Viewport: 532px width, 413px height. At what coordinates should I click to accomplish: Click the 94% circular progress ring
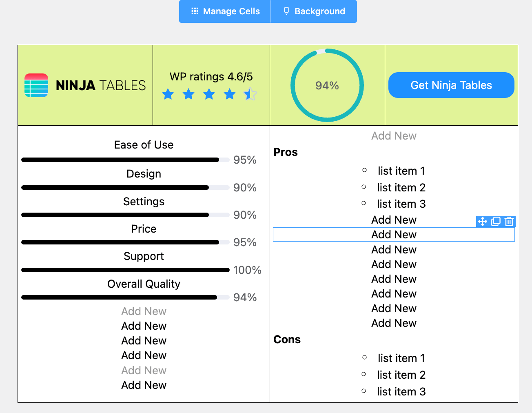(327, 85)
